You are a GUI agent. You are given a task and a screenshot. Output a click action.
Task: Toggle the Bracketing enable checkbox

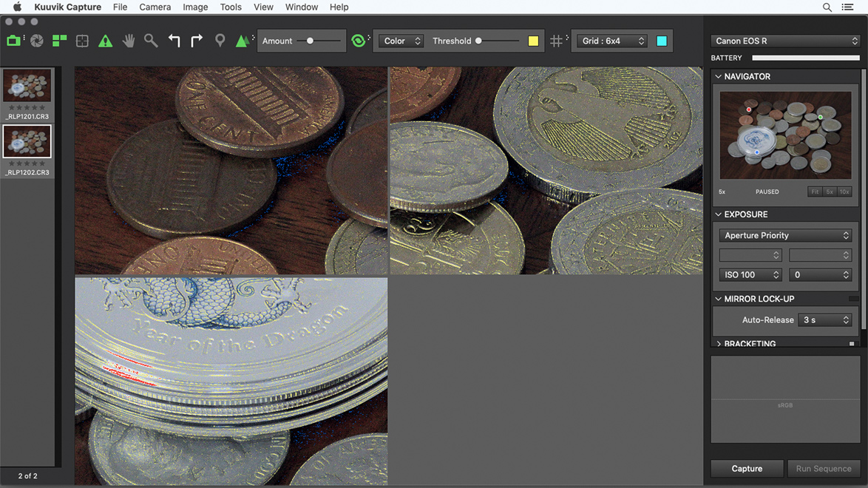[x=852, y=344]
